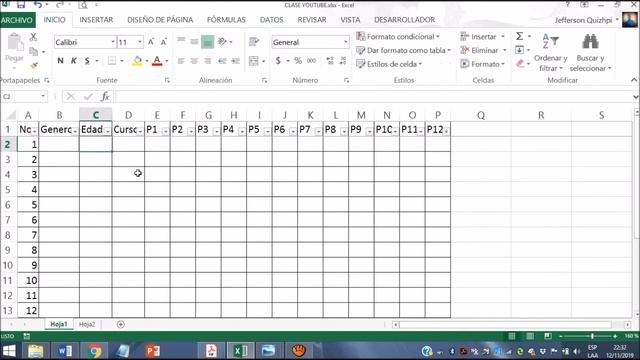Open the P12 column filter dropdown
This screenshot has width=640, height=360.
[446, 131]
